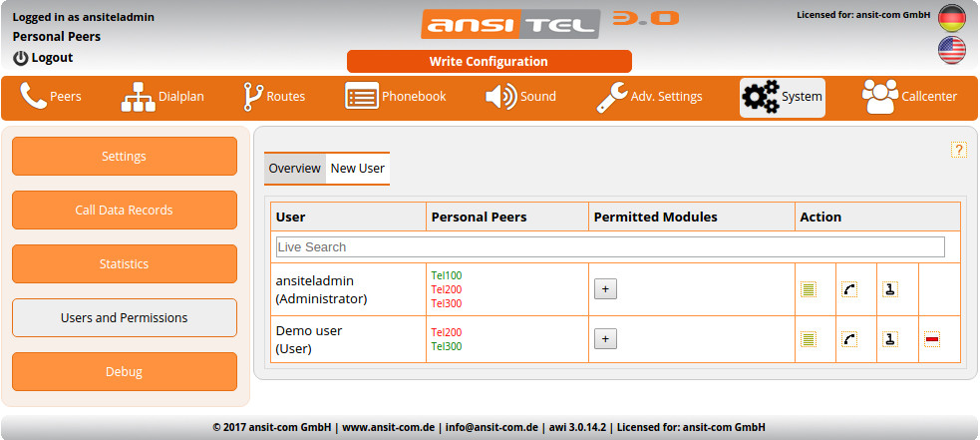
Task: Switch language with the US flag
Action: [x=952, y=50]
